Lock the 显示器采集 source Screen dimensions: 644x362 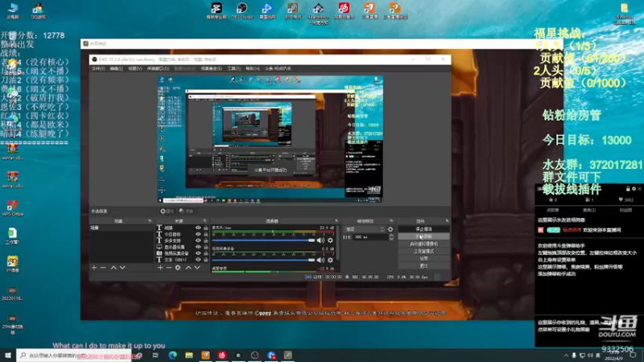[206, 247]
